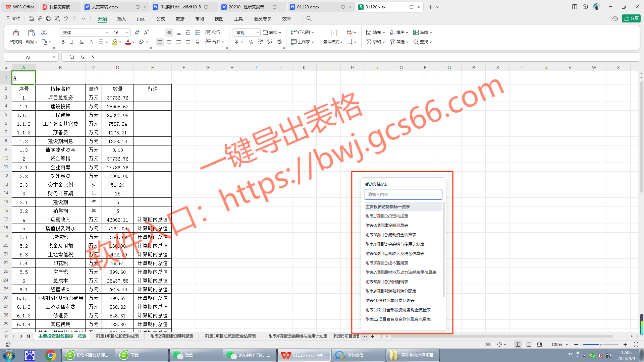Click the 分享 share button

632,18
